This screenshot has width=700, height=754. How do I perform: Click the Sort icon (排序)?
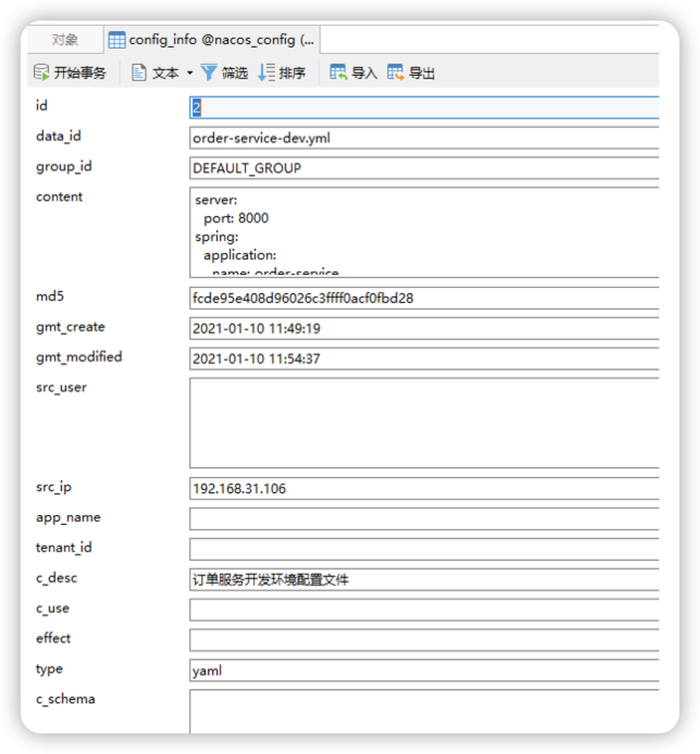coord(267,73)
